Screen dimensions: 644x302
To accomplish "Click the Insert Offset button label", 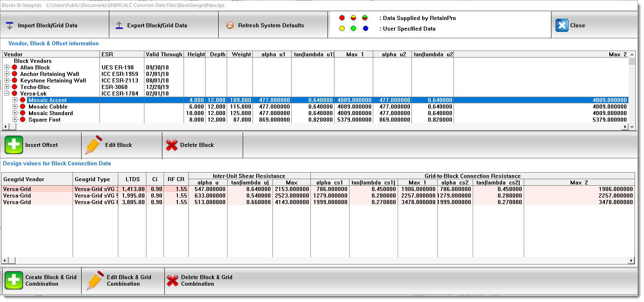I will (x=42, y=145).
